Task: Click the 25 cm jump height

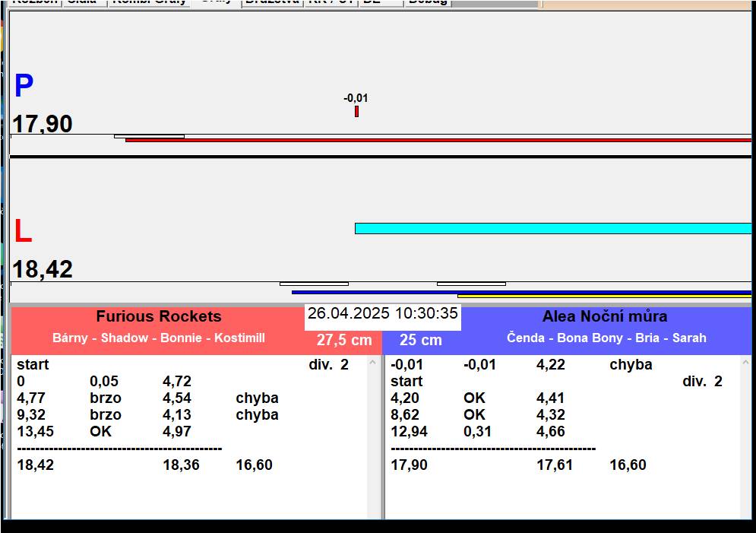Action: point(420,340)
